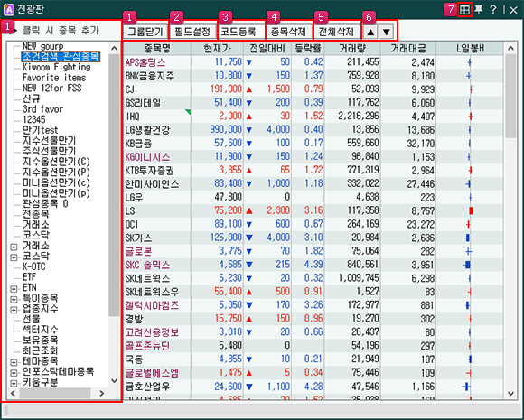Expand the 테마종목 tree node

click(14, 362)
